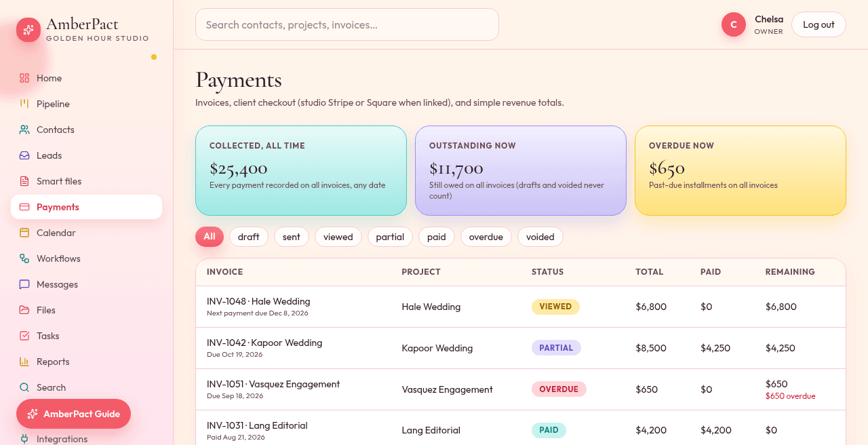Go to the Pipeline section
The image size is (868, 445).
86,104
